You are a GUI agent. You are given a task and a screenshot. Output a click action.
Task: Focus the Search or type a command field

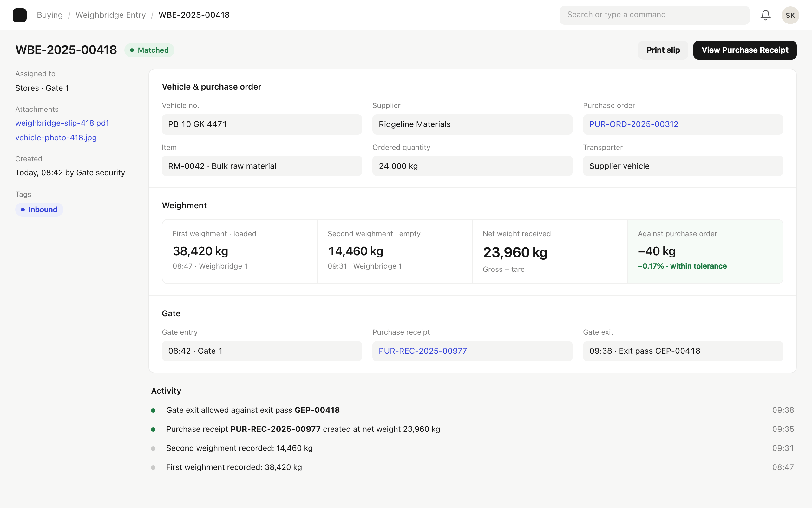point(654,15)
